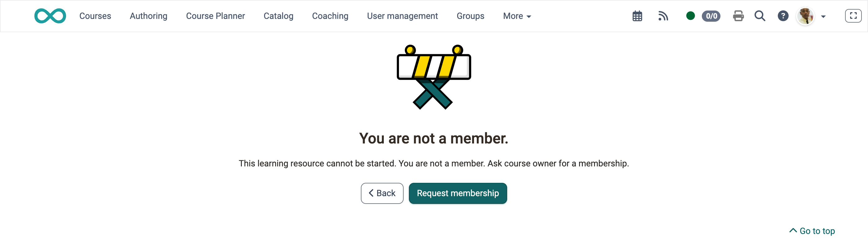This screenshot has height=251, width=868.
Task: Expand the More menu dropdown
Action: point(517,16)
